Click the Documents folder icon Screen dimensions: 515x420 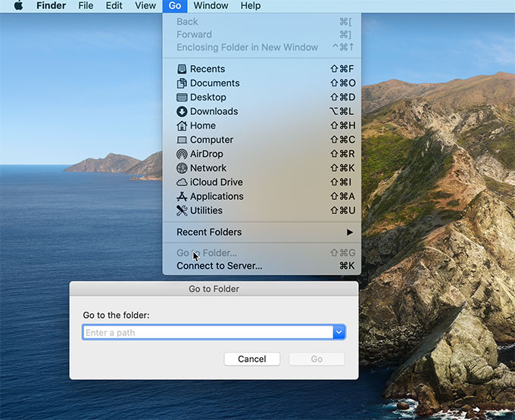click(x=182, y=83)
